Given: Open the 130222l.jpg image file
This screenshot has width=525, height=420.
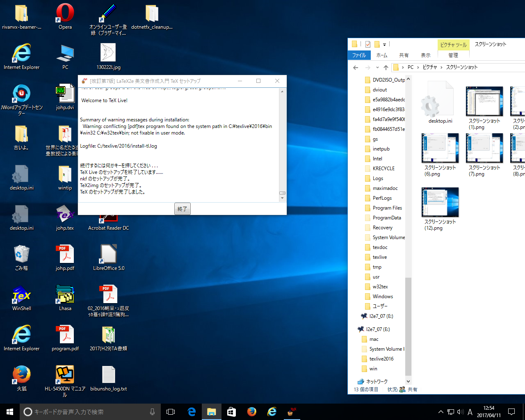Looking at the screenshot, I should (x=108, y=57).
